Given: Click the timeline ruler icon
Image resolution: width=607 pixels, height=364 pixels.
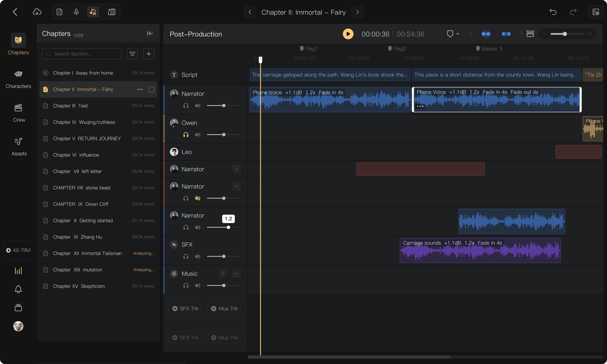Looking at the screenshot, I should point(530,34).
